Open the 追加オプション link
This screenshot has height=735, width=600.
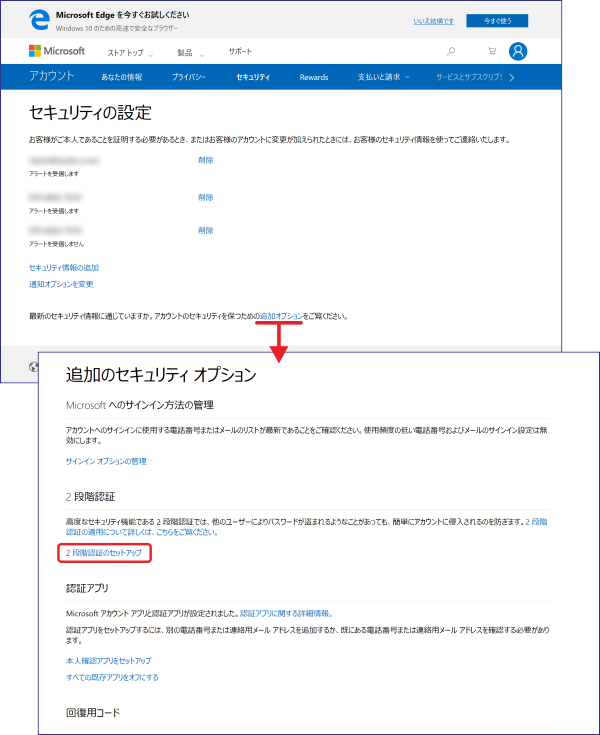(281, 316)
